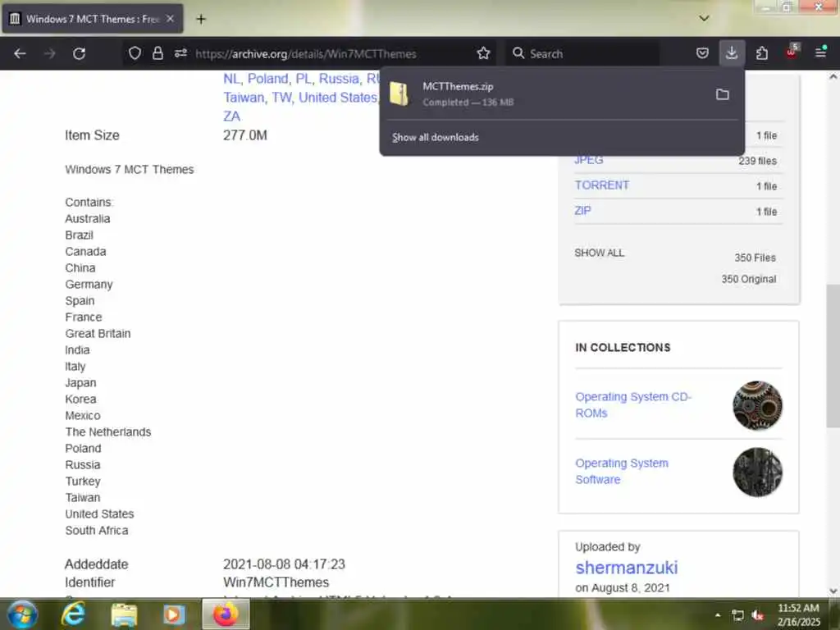Toggle the downloads panel button

731,53
